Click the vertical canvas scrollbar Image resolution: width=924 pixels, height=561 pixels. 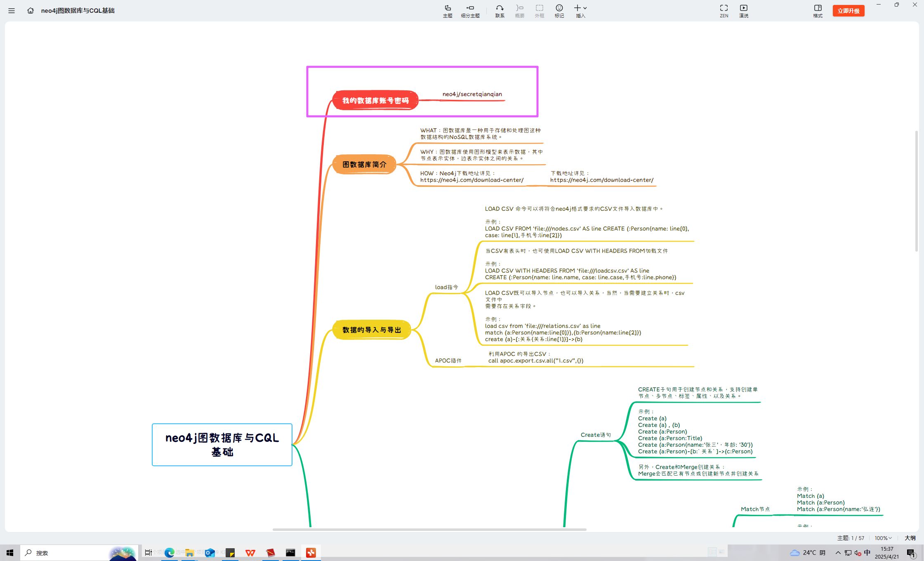point(917,191)
